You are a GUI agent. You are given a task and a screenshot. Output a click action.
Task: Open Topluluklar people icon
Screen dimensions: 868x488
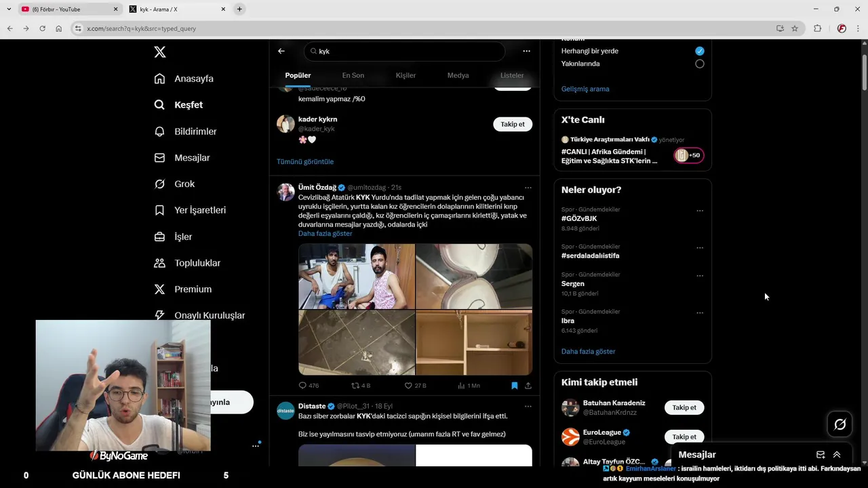pyautogui.click(x=159, y=263)
